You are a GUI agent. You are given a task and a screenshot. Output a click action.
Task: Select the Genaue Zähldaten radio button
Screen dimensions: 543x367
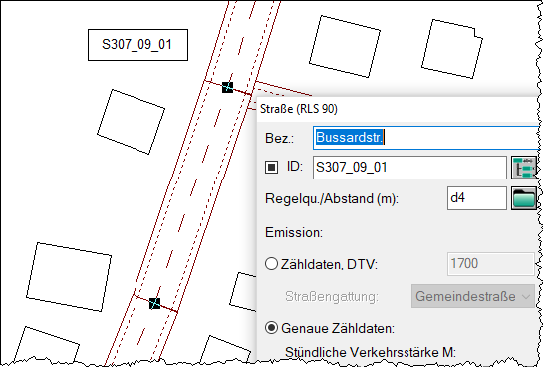pyautogui.click(x=272, y=328)
